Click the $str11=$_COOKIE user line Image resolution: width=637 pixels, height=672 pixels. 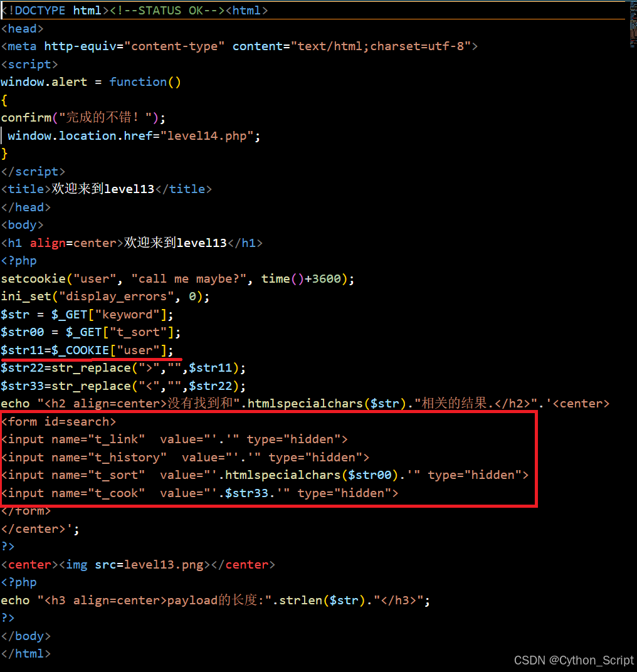click(87, 350)
